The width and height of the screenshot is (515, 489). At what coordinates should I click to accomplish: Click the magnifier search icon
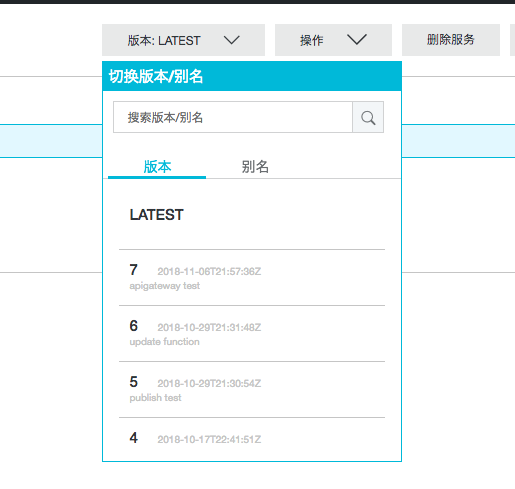pyautogui.click(x=368, y=117)
